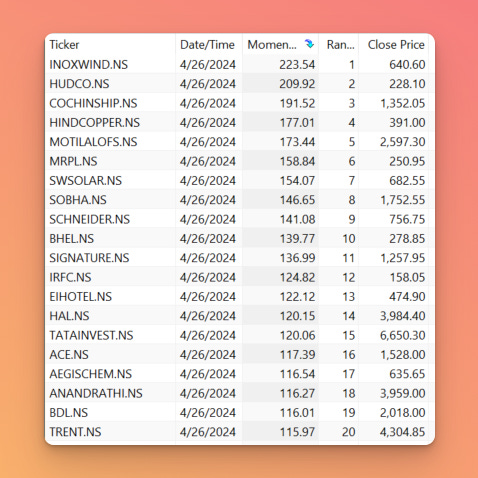Click the Momentum column header label

[272, 45]
